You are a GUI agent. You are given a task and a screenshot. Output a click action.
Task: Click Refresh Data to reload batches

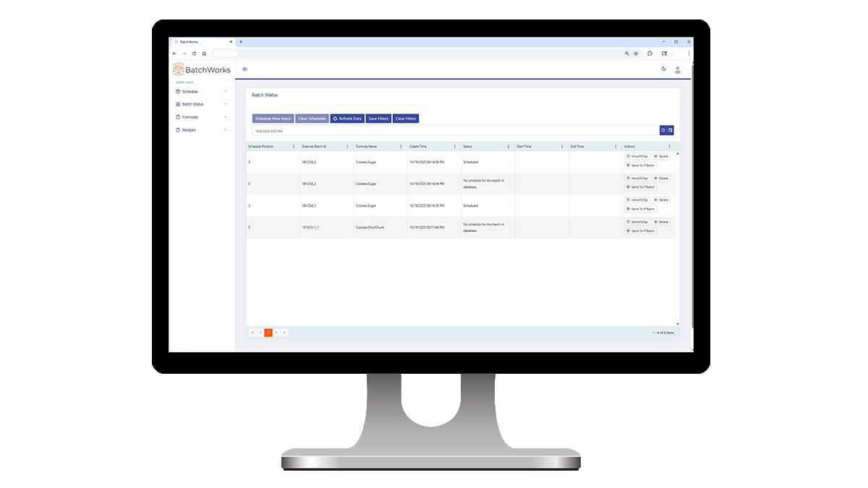coord(347,118)
